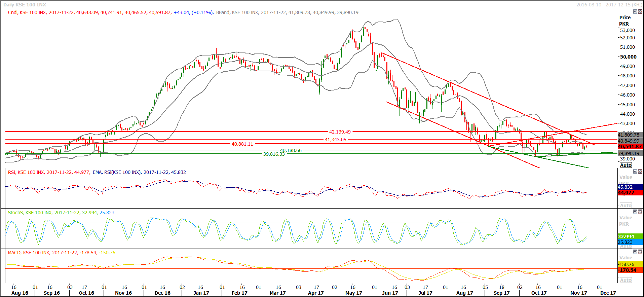Select the 32.994 stochastic value tag
644x297 pixels.
[x=630, y=236]
